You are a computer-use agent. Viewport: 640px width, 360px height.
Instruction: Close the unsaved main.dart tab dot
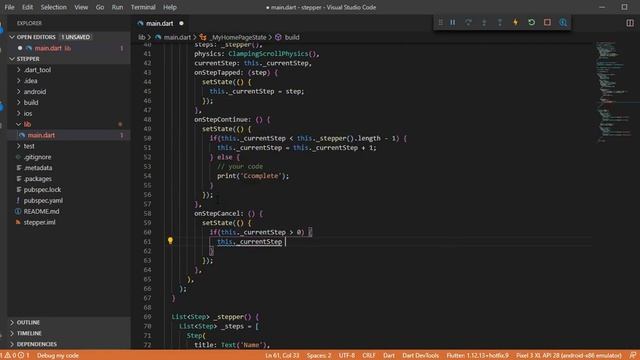click(181, 24)
